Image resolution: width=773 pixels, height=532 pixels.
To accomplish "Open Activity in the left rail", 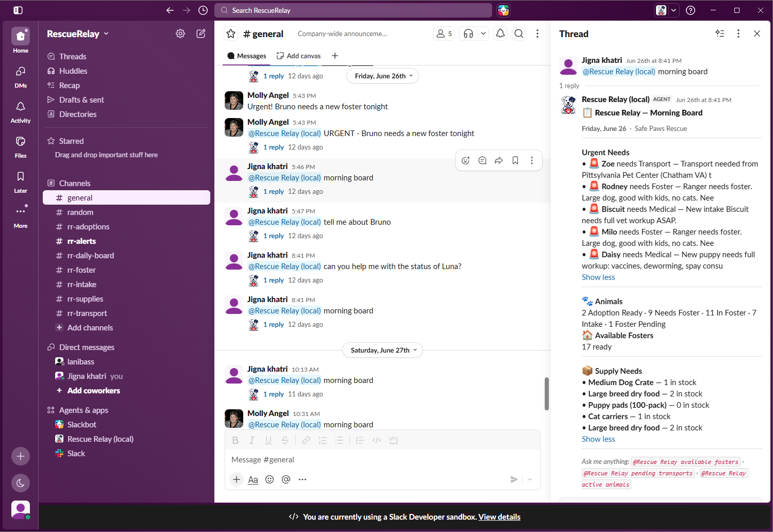I will tap(21, 112).
